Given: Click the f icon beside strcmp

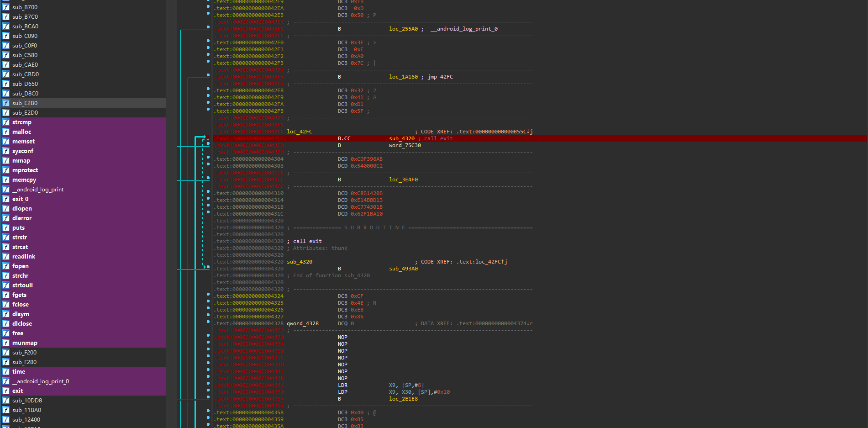Looking at the screenshot, I should [x=5, y=122].
